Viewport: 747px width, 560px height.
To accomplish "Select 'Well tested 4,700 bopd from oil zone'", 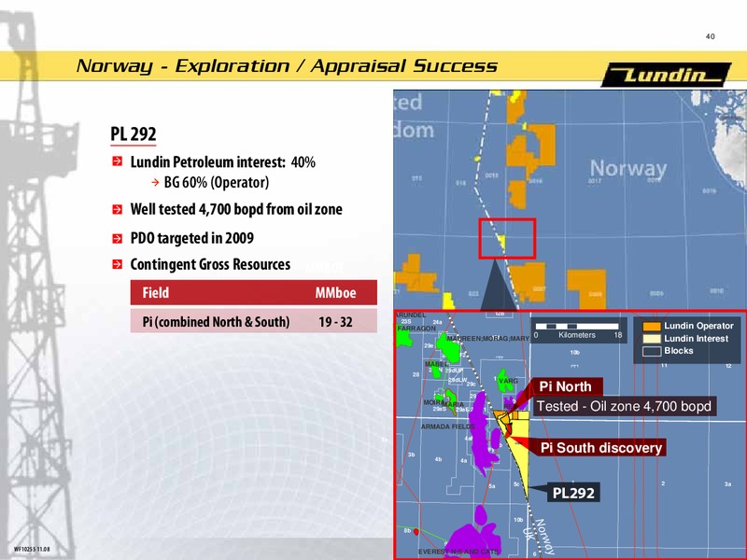I will click(x=236, y=209).
